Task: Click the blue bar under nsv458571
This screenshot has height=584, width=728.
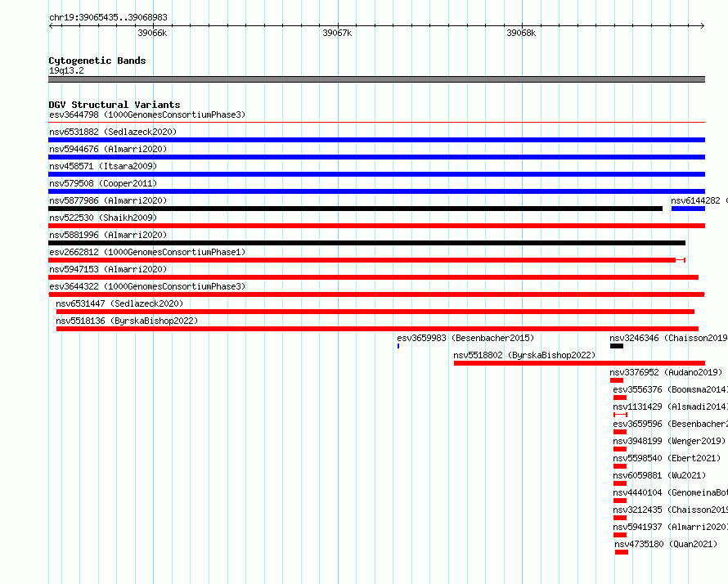Action: pyautogui.click(x=376, y=174)
